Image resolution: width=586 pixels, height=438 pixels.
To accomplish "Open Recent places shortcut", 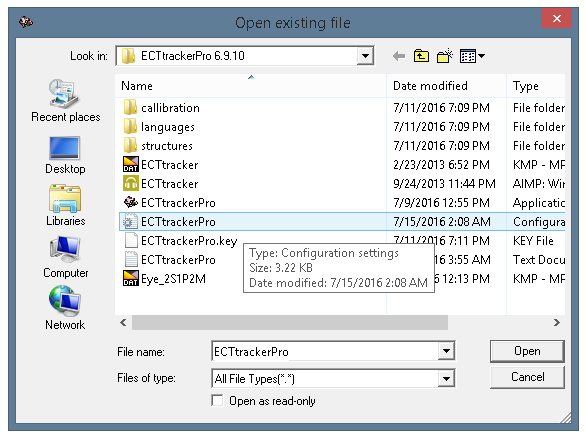I will [x=65, y=101].
